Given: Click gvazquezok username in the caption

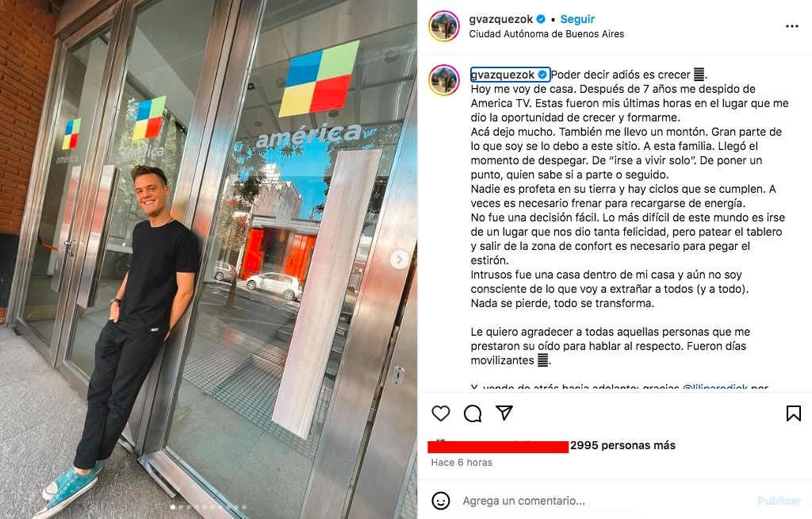Looking at the screenshot, I should point(503,75).
